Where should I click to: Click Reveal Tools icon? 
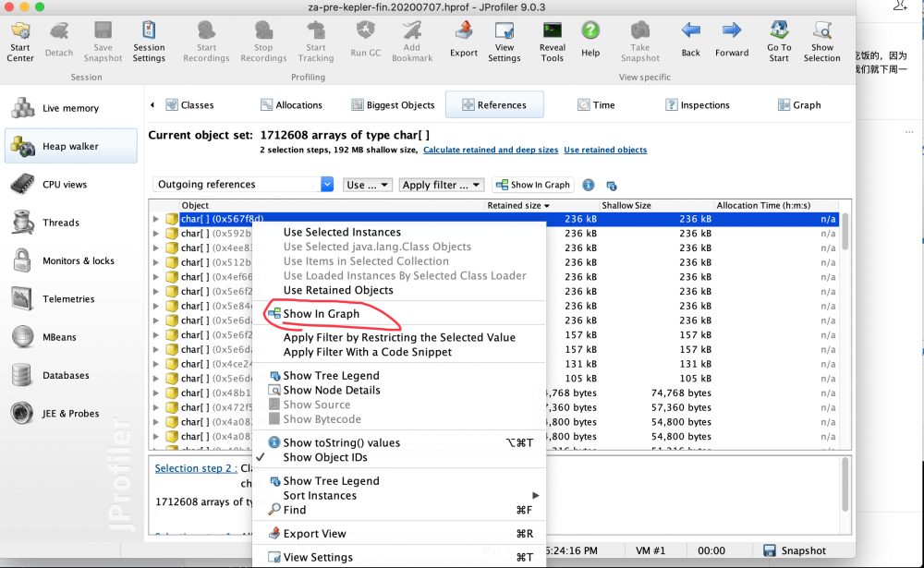(x=553, y=42)
